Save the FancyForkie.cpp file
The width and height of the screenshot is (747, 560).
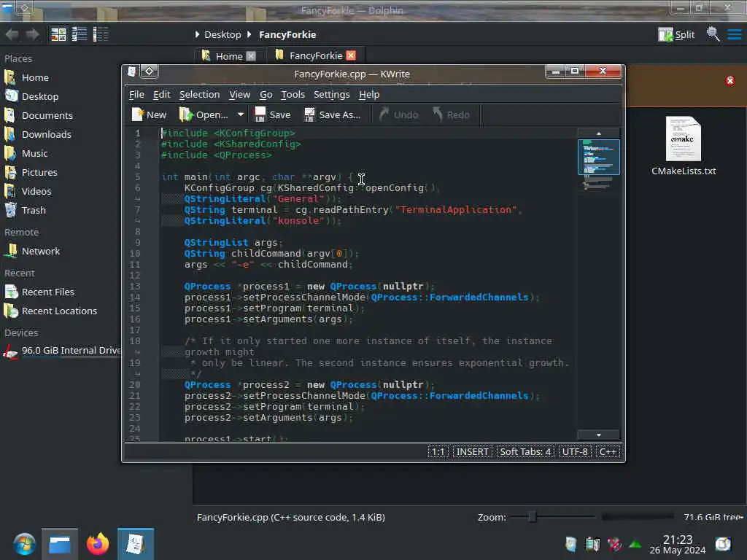coord(273,114)
